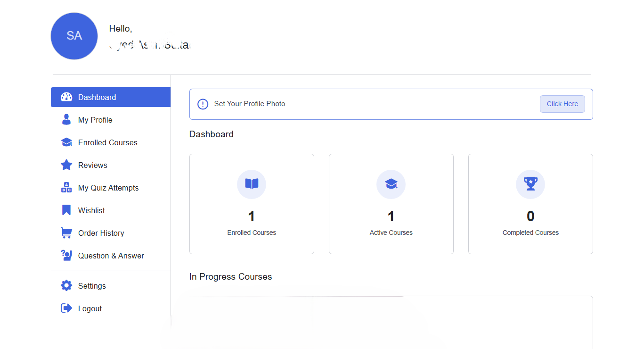Click the trophy icon on Completed Courses card
This screenshot has width=644, height=349.
530,184
